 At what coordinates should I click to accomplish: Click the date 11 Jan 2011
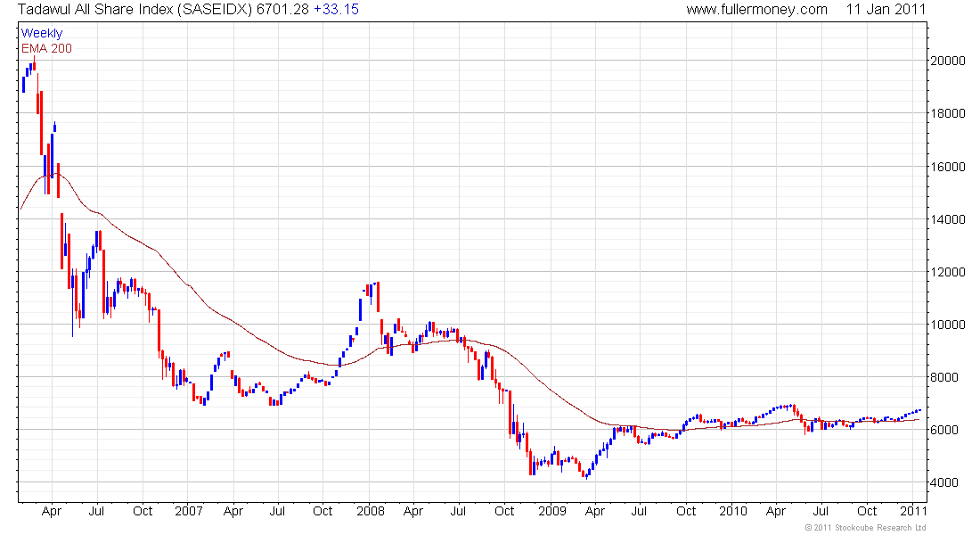[x=886, y=10]
